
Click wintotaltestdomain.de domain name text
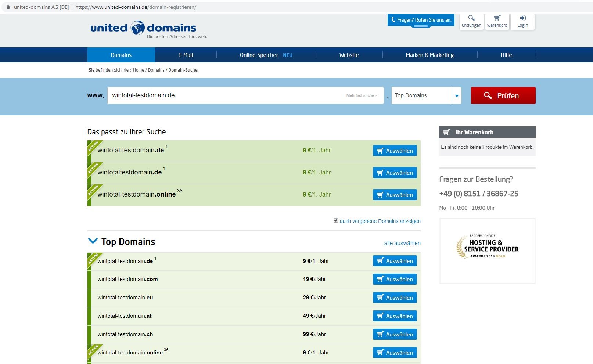130,172
